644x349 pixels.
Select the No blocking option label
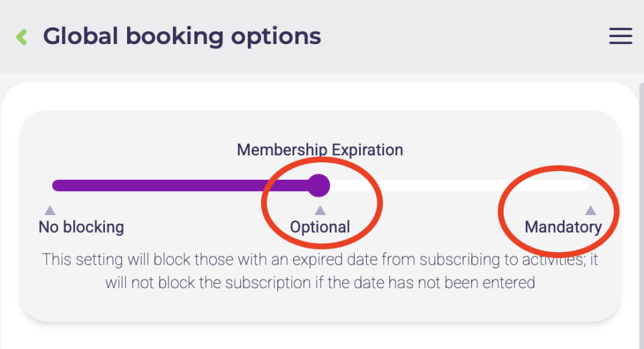[x=81, y=227]
